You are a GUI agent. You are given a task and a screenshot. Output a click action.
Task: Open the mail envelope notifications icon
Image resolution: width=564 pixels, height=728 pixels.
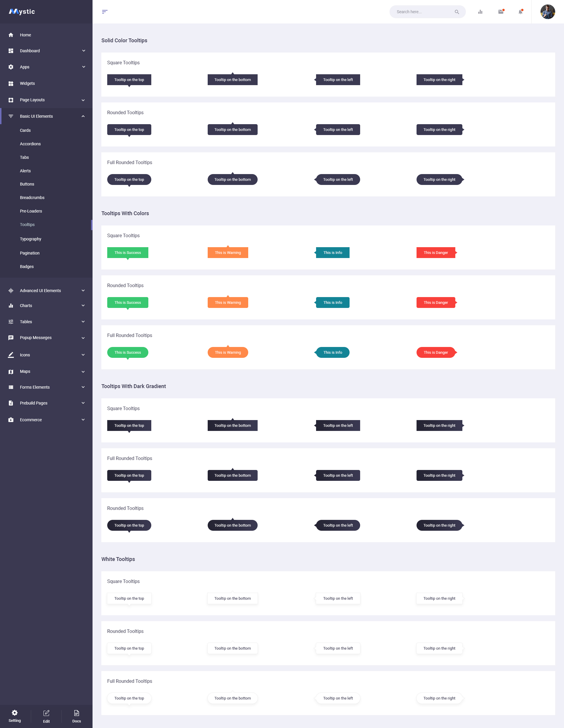501,12
